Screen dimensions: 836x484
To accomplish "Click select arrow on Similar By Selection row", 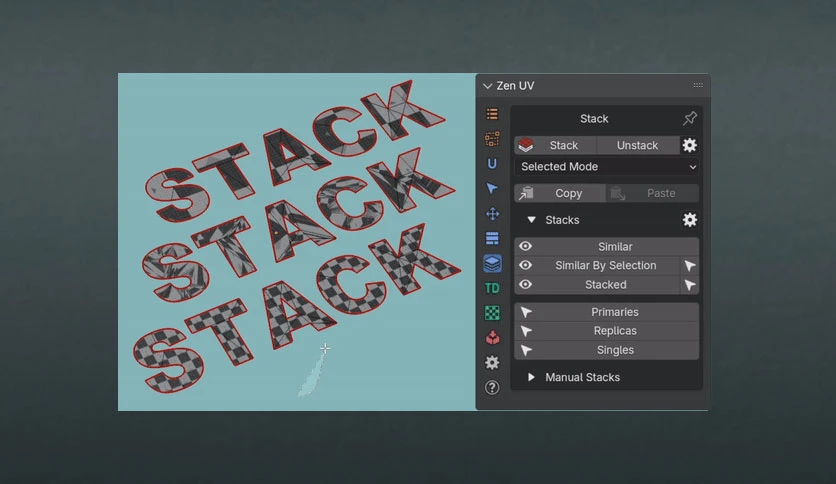I will pyautogui.click(x=690, y=265).
